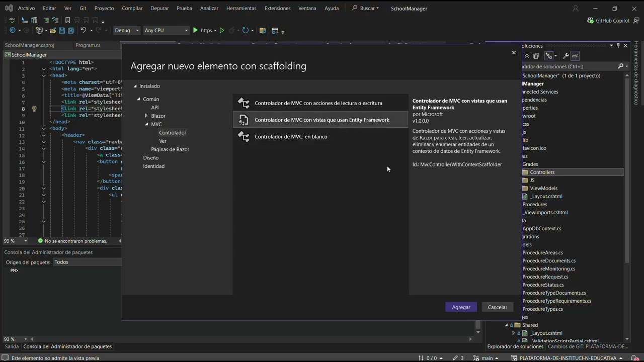The width and height of the screenshot is (644, 362).
Task: Close the scaffolding dialog with X
Action: click(x=514, y=52)
